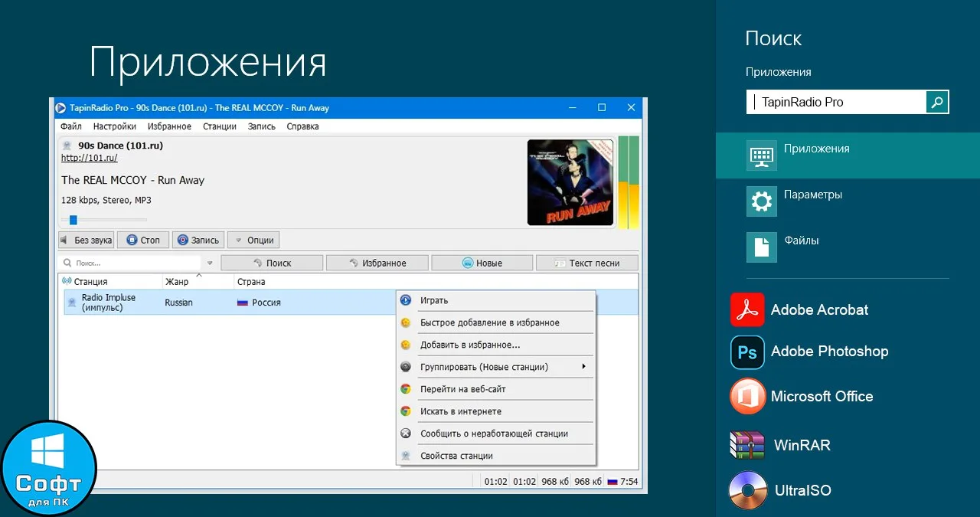Click the 7:54 clock in status bar
The height and width of the screenshot is (517, 980).
[629, 482]
